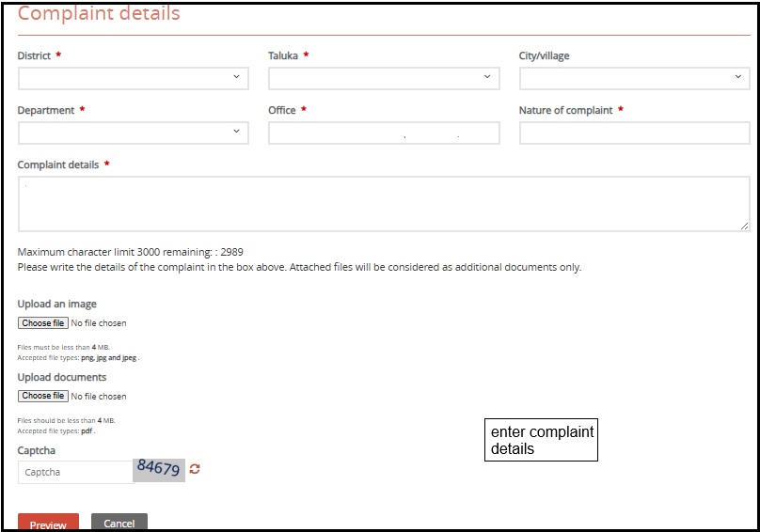Expand the Taluka dropdown list
This screenshot has width=760, height=532.
coord(383,78)
